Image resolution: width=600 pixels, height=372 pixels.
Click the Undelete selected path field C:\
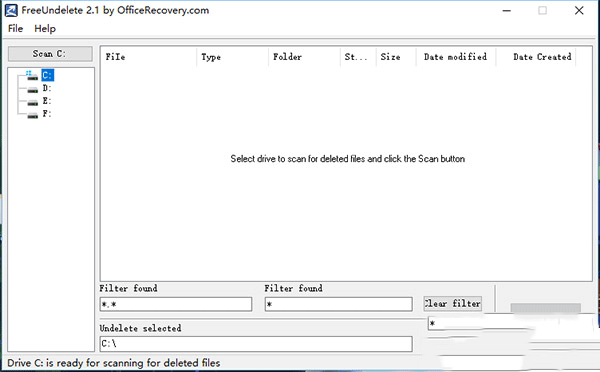pyautogui.click(x=256, y=344)
